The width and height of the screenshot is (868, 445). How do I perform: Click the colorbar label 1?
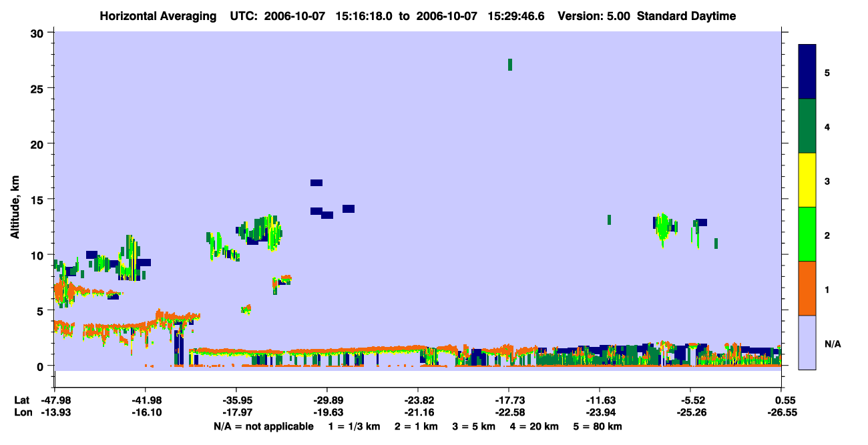point(827,289)
